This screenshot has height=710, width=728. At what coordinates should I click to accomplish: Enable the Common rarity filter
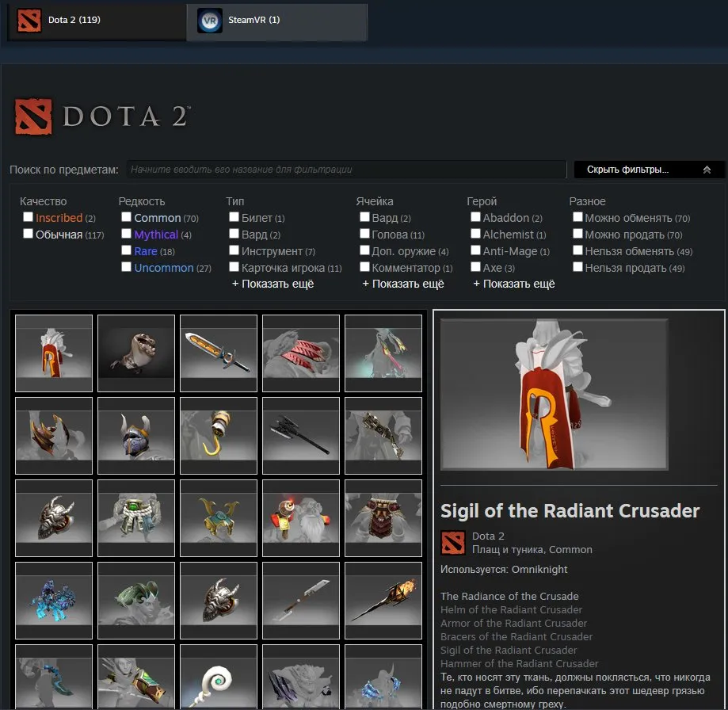tap(126, 217)
